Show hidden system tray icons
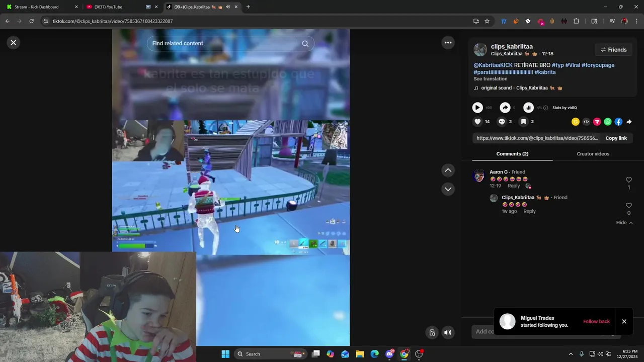The image size is (644, 362). [571, 354]
